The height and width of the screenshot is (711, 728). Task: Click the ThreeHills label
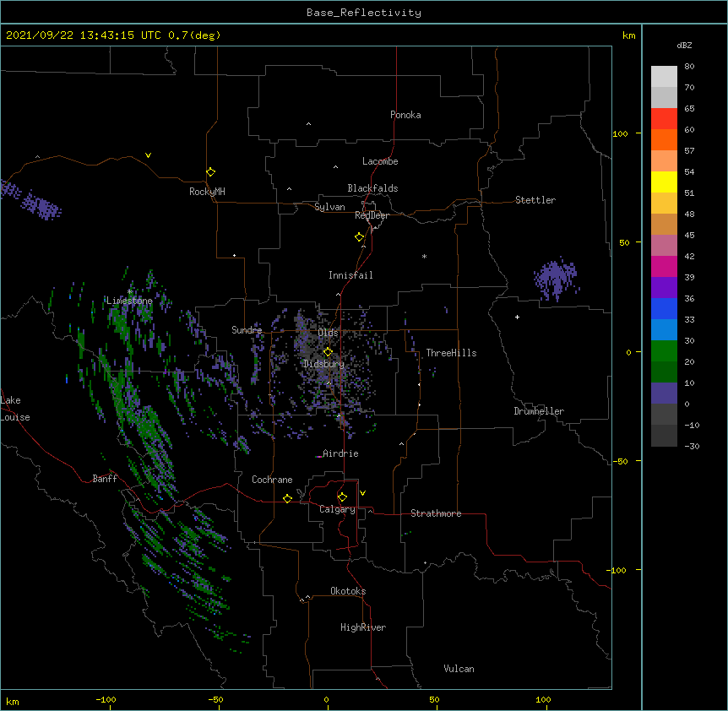pos(451,353)
